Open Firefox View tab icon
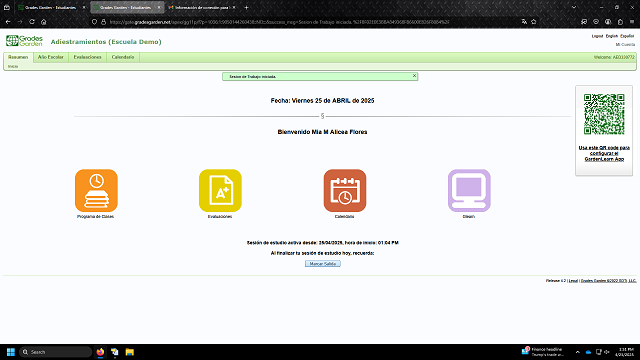640x360 pixels. tap(7, 7)
